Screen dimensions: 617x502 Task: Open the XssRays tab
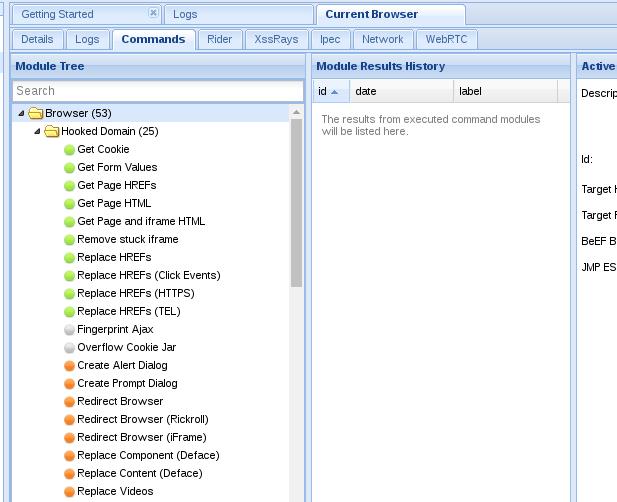tap(276, 40)
